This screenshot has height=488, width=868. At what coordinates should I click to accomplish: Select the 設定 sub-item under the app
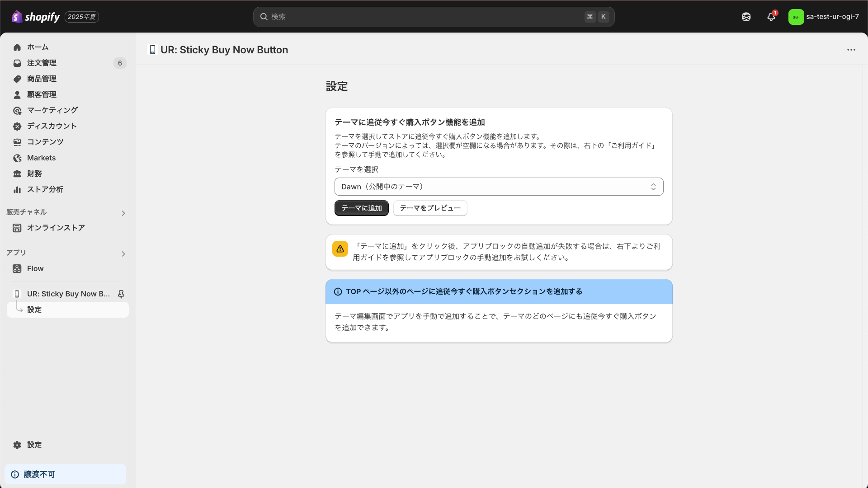pyautogui.click(x=34, y=310)
